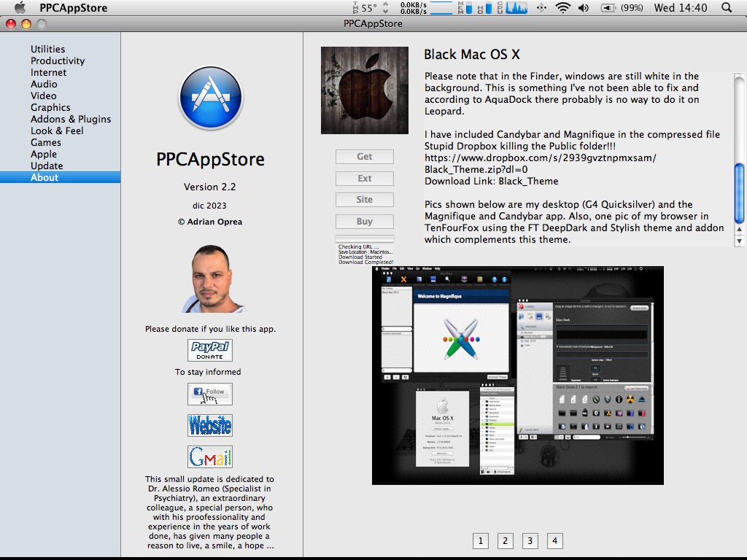Click the network speed KB/s indicator
The image size is (747, 560).
tap(413, 7)
